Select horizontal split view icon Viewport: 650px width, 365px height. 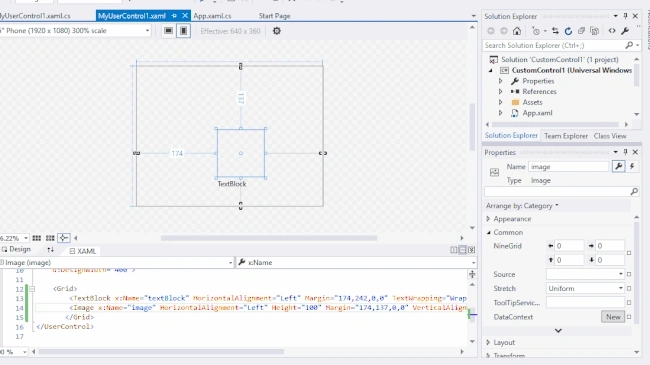click(x=462, y=250)
